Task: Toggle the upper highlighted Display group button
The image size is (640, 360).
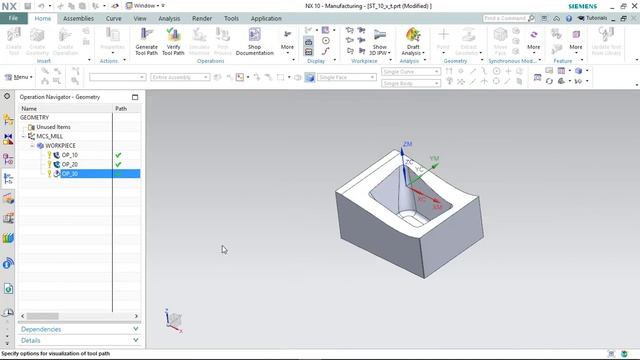Action: [309, 42]
